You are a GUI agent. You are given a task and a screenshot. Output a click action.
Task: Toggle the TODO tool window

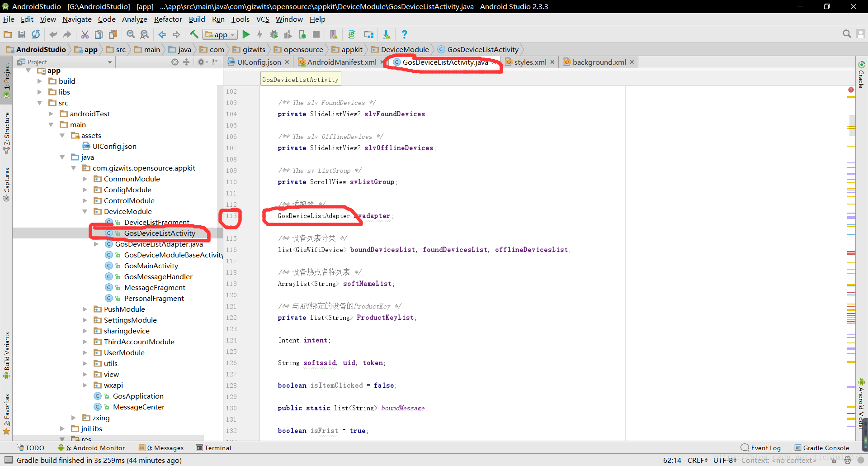(31, 448)
